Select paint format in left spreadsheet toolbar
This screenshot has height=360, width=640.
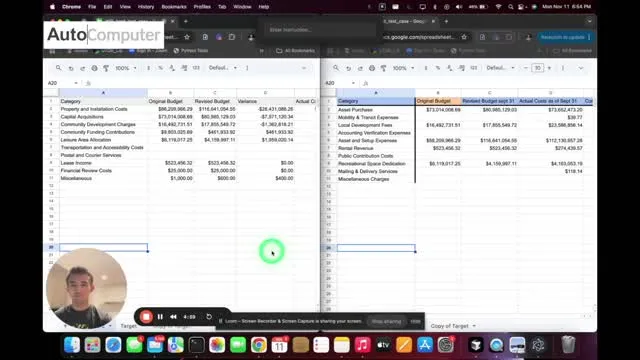(x=106, y=68)
